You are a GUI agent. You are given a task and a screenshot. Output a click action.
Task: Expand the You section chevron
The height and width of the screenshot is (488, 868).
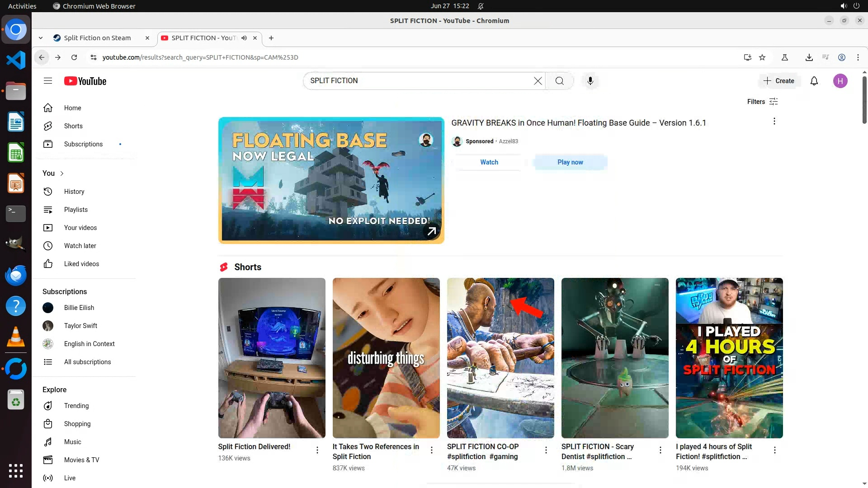pos(62,174)
